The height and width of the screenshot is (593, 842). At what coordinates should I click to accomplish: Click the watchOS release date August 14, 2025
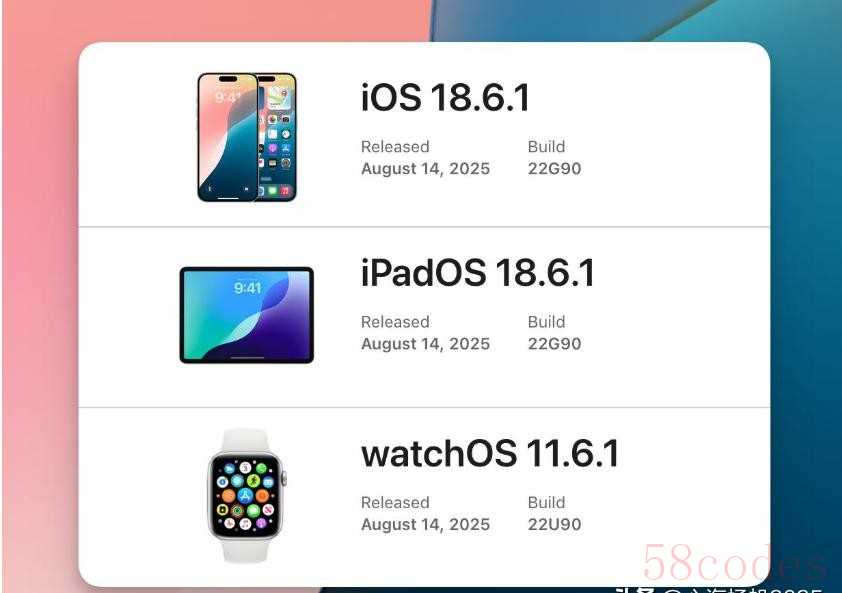coord(425,525)
